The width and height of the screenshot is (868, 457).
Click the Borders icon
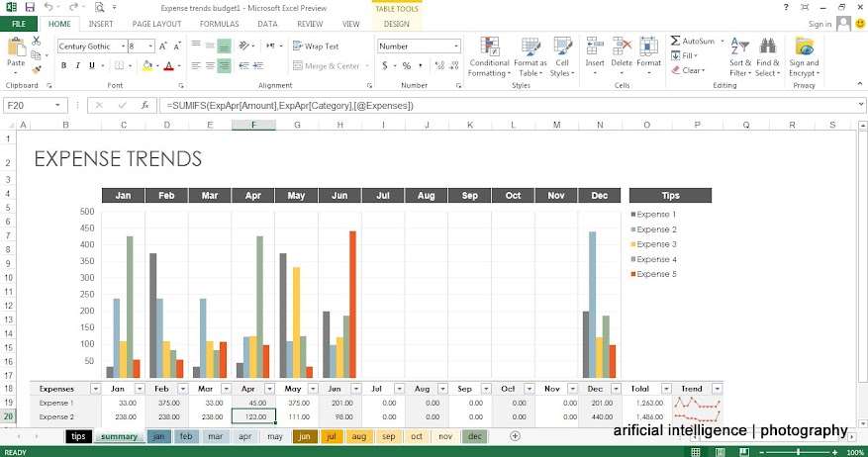(120, 66)
